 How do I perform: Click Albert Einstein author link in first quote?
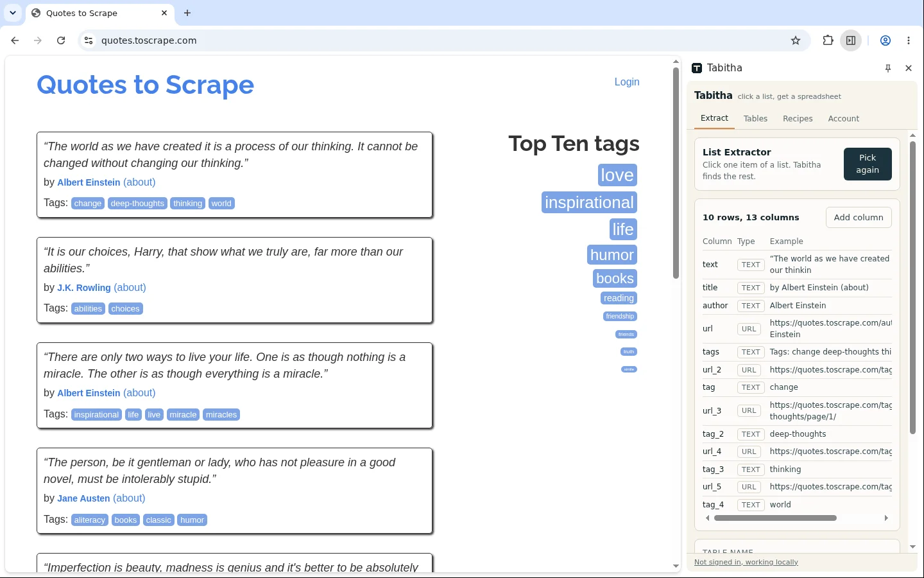(89, 182)
